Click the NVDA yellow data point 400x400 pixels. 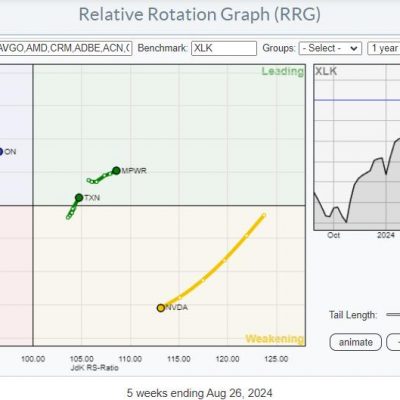click(161, 308)
